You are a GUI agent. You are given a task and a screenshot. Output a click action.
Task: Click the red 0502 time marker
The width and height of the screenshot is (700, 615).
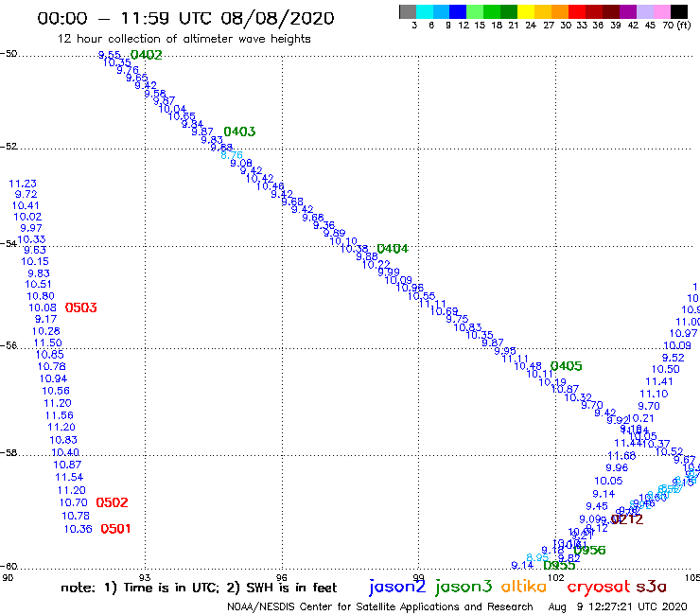point(112,502)
